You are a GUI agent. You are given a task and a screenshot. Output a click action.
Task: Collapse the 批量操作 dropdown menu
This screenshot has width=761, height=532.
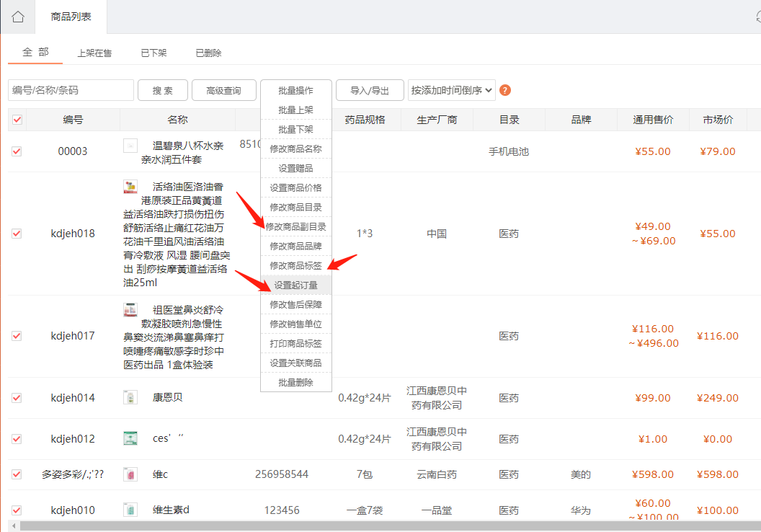296,90
